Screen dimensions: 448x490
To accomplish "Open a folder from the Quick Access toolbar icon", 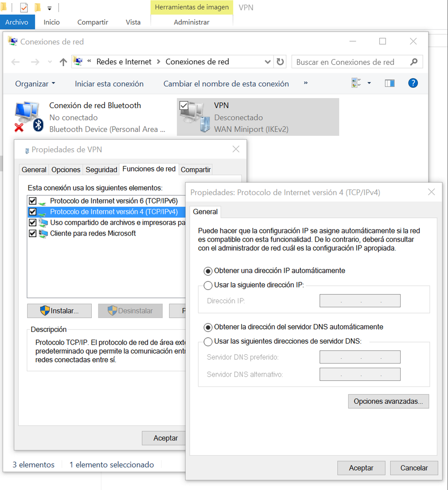I will pyautogui.click(x=38, y=7).
